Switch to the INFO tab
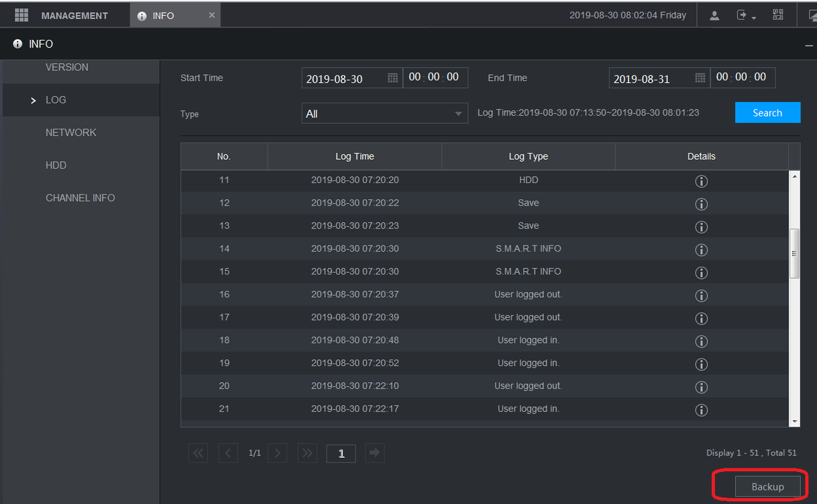 [x=163, y=16]
